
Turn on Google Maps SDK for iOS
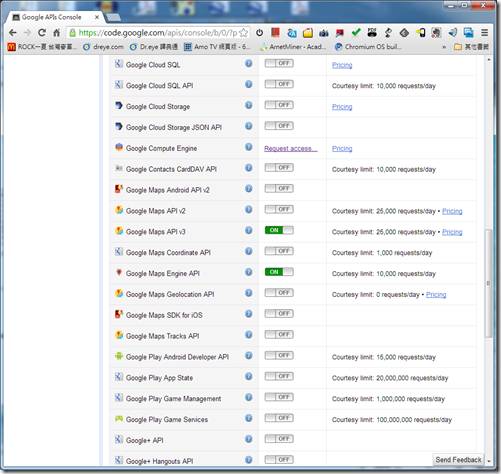[279, 314]
